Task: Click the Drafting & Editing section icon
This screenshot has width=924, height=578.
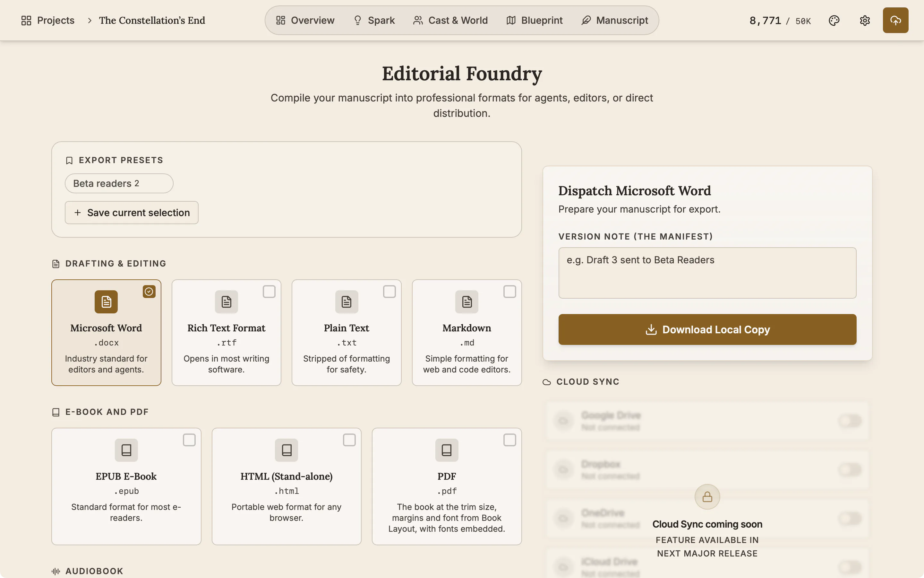Action: (x=56, y=264)
